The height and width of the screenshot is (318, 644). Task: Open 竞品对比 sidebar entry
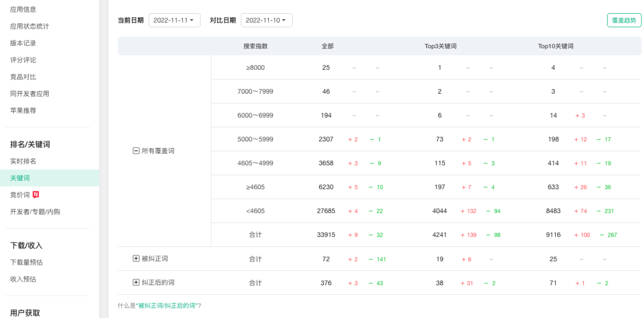23,77
